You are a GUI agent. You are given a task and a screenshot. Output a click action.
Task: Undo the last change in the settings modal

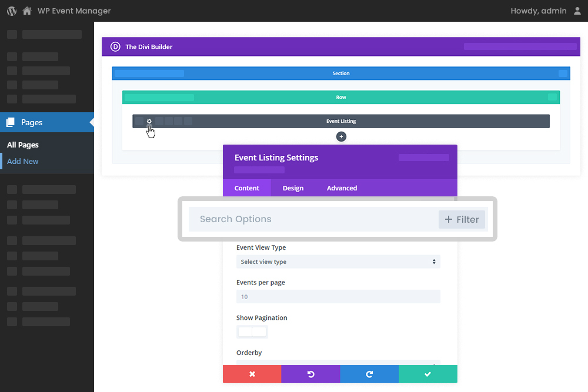pos(310,374)
